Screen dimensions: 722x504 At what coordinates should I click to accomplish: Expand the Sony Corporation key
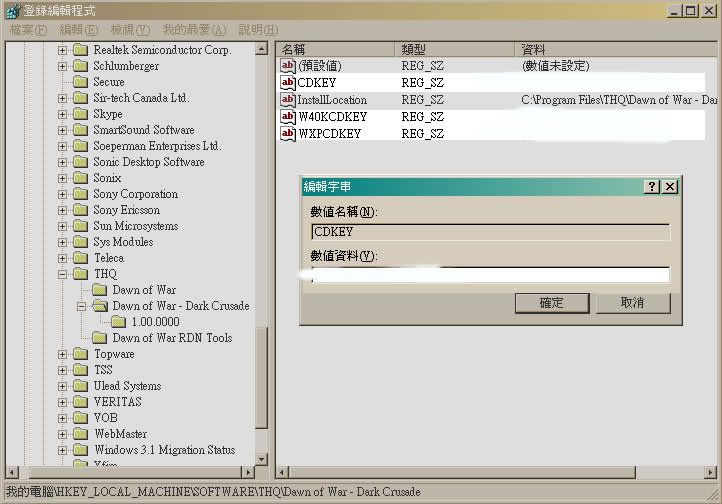62,194
